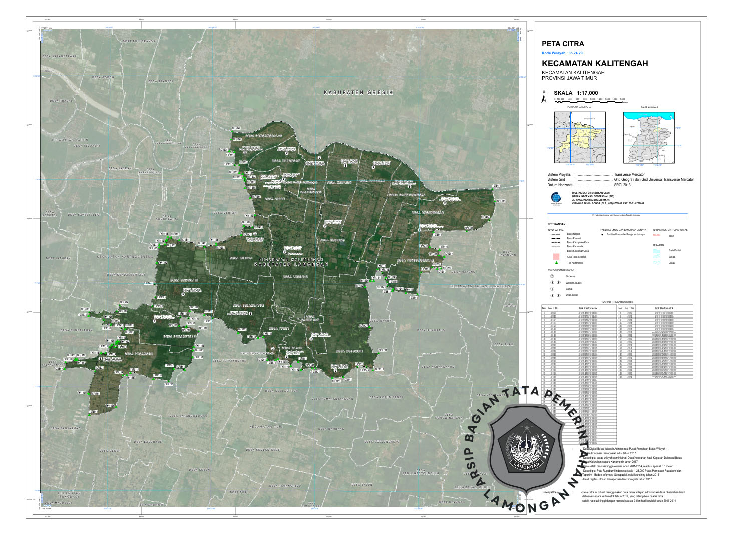756x535 pixels.
Task: Click the PETA CITRA title heading
Action: pos(563,44)
